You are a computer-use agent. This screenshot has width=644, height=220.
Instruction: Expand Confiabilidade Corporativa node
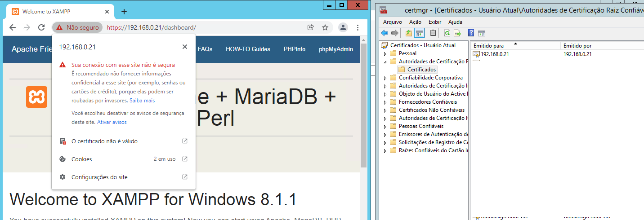[x=385, y=78]
